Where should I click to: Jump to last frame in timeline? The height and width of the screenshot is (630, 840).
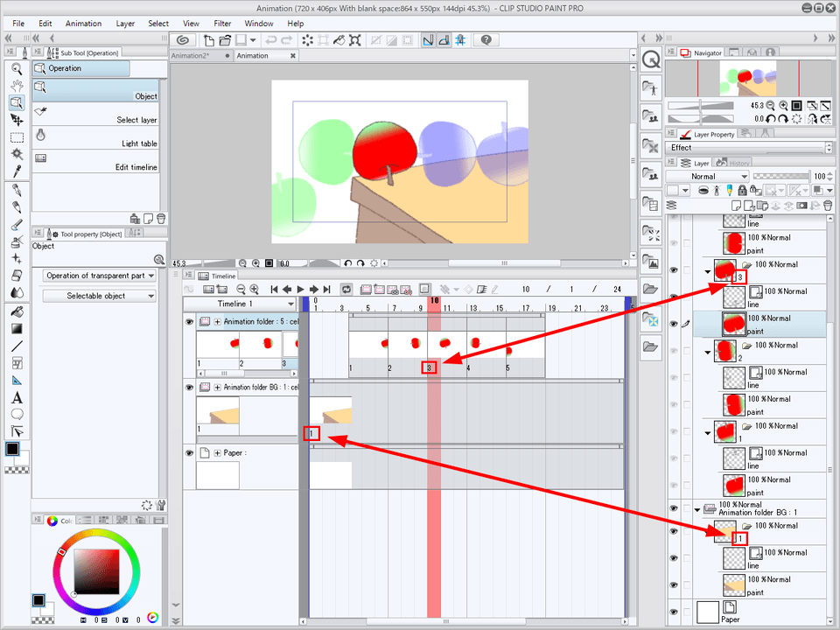click(326, 290)
